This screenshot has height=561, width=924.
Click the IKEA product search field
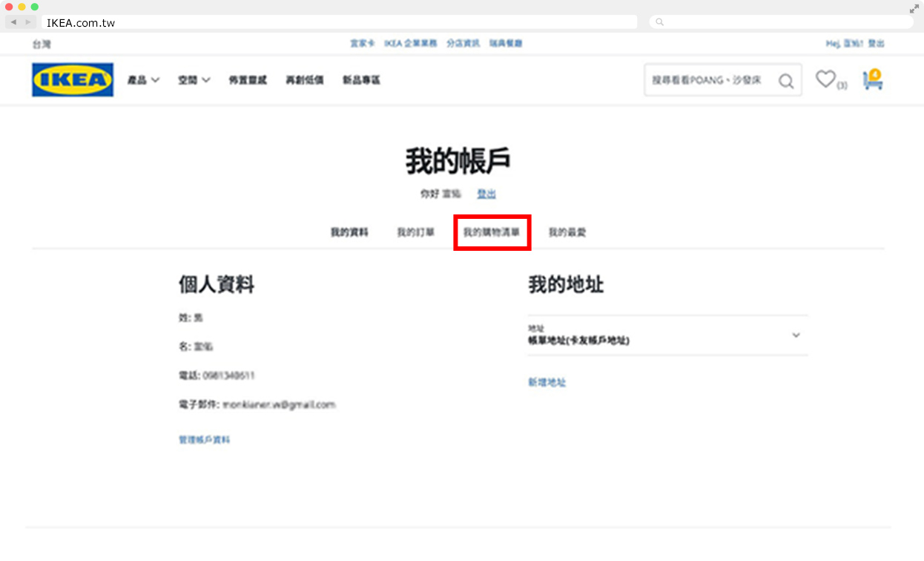tap(708, 80)
